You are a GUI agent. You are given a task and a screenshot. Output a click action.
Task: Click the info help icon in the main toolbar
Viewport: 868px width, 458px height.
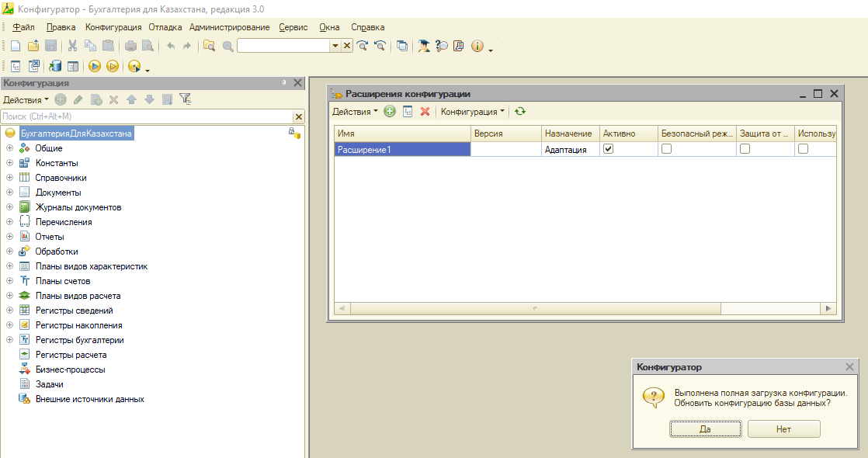click(x=477, y=46)
